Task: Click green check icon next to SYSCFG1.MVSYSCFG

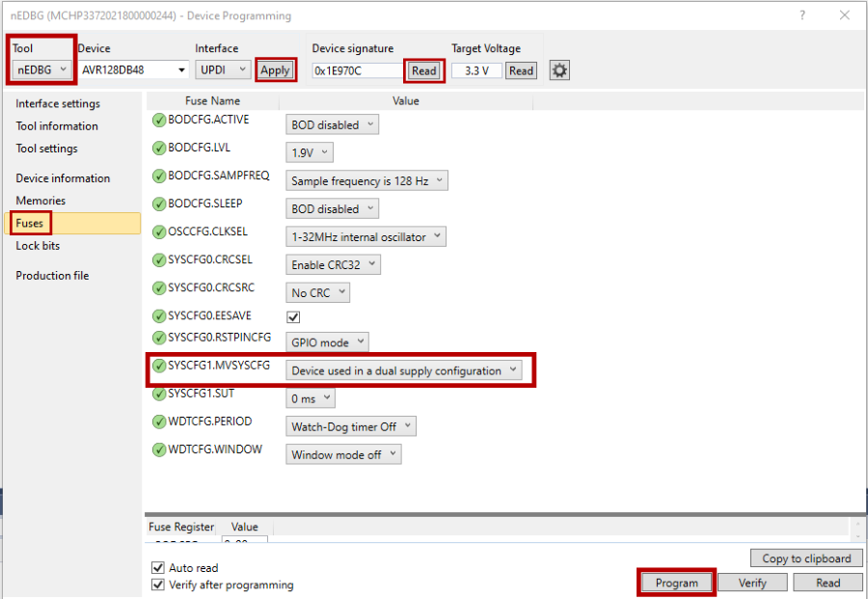Action: [x=159, y=367]
